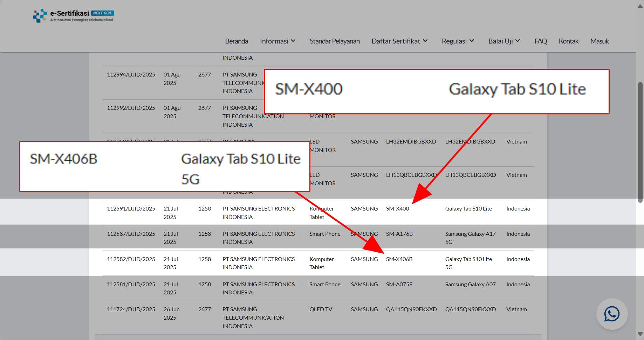Go to the Beranda page
This screenshot has height=340, width=644.
pyautogui.click(x=237, y=41)
